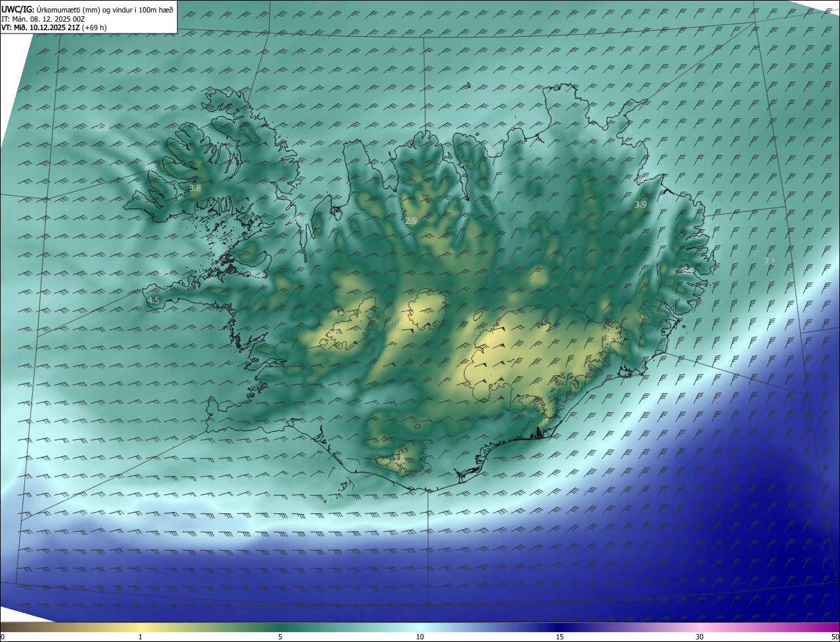840x642 pixels.
Task: Click the dark navy section of the color scale
Action: tap(560, 627)
